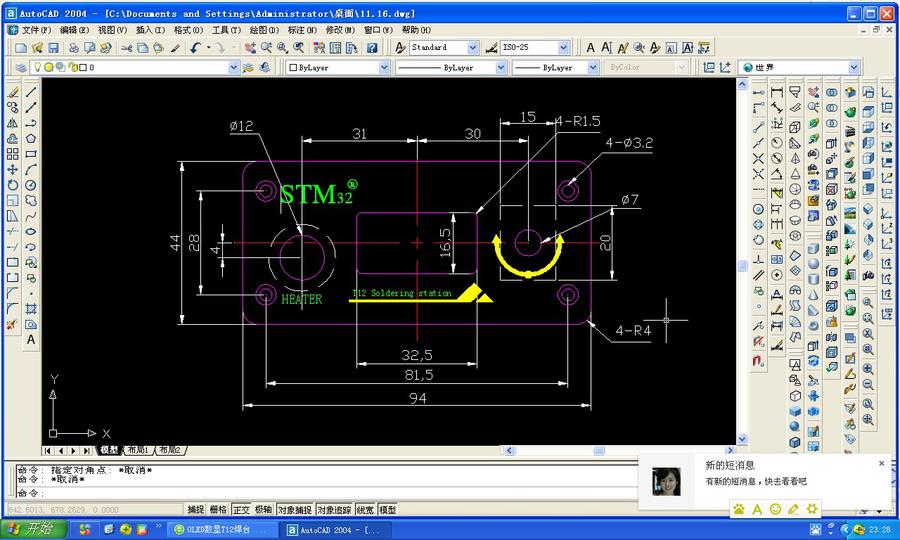Click the Move modify tool
The width and height of the screenshot is (900, 540).
[x=12, y=169]
